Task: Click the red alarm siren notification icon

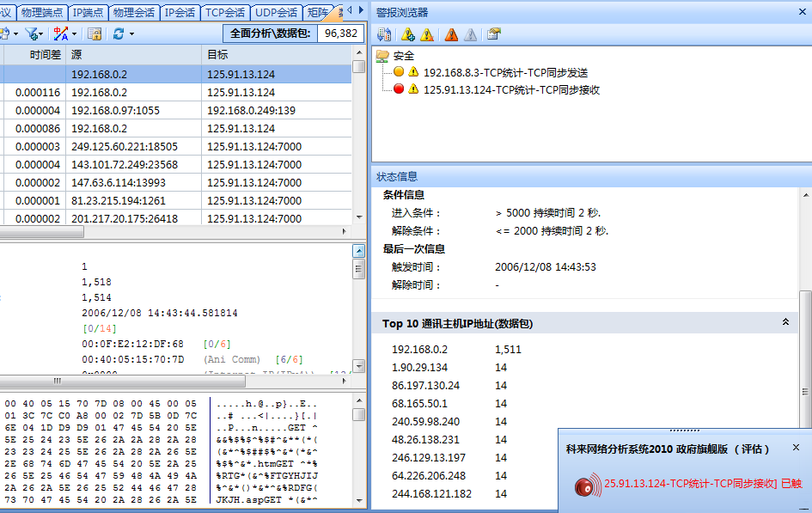Action: [587, 486]
